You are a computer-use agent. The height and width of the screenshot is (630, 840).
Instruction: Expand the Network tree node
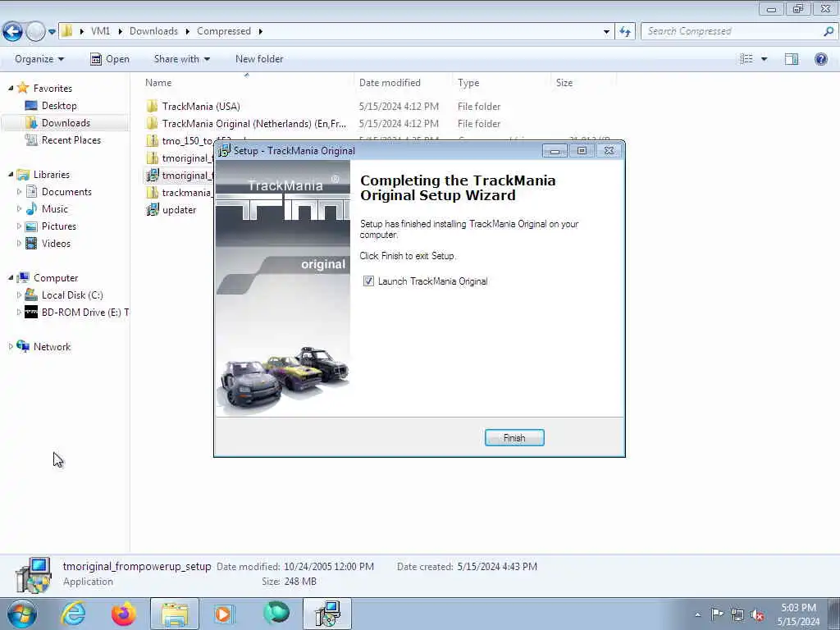tap(11, 347)
